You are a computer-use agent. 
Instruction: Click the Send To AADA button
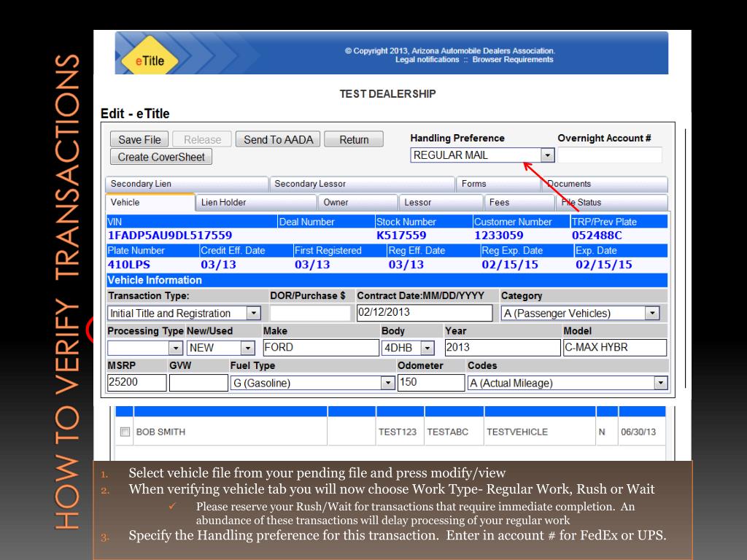[x=278, y=139]
